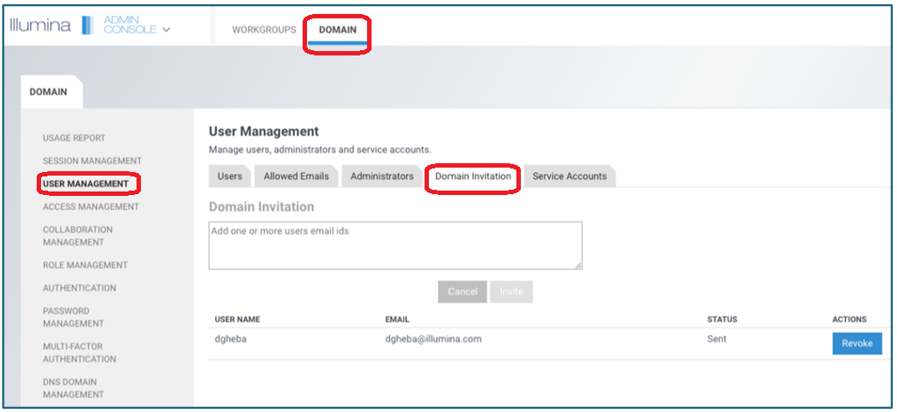Select the Domain top navigation tab

[337, 30]
